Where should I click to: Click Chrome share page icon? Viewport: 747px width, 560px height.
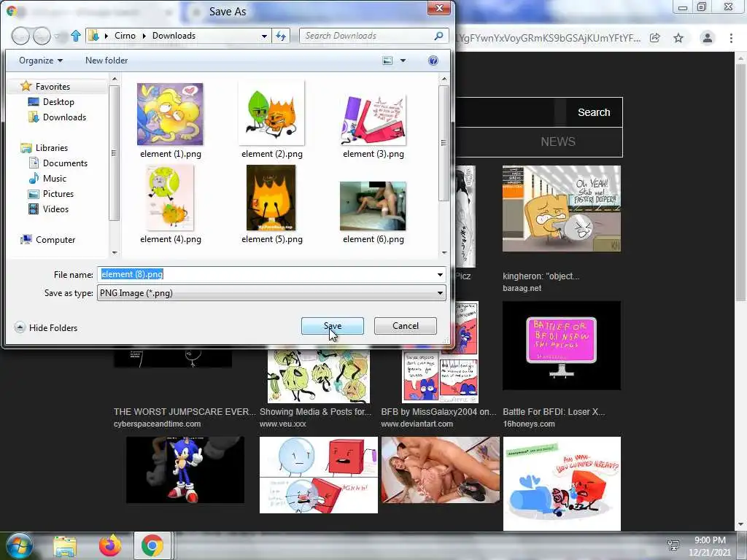pos(655,38)
